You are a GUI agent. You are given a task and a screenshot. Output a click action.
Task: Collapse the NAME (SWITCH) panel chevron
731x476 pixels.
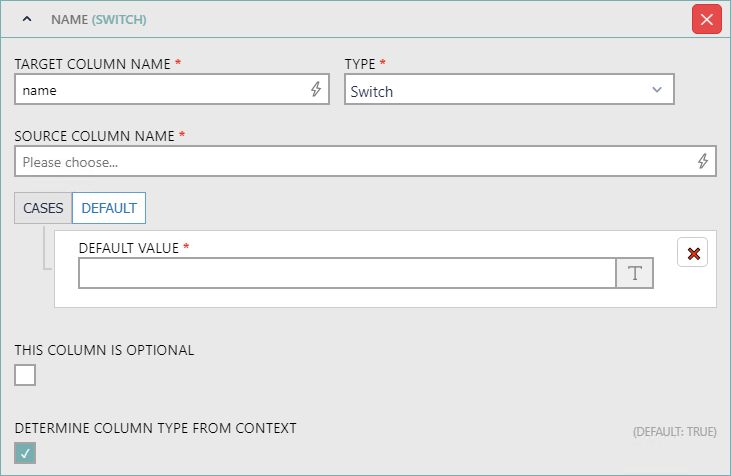pos(27,19)
